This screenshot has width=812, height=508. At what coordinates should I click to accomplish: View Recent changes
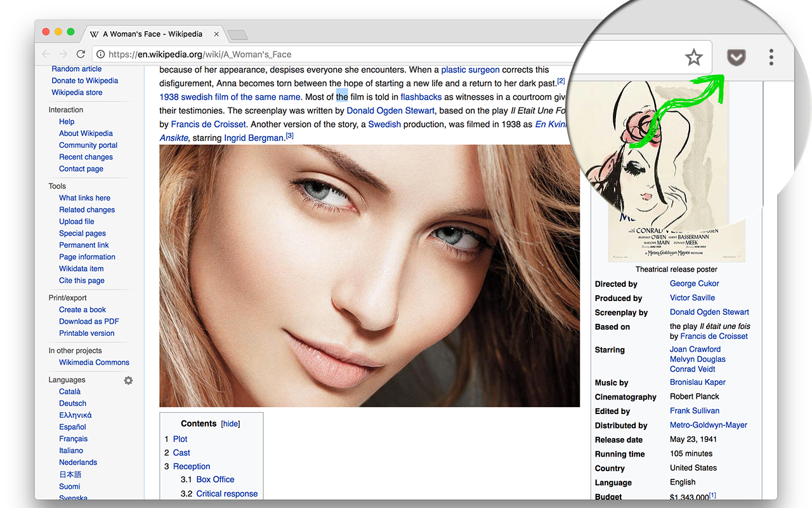86,157
